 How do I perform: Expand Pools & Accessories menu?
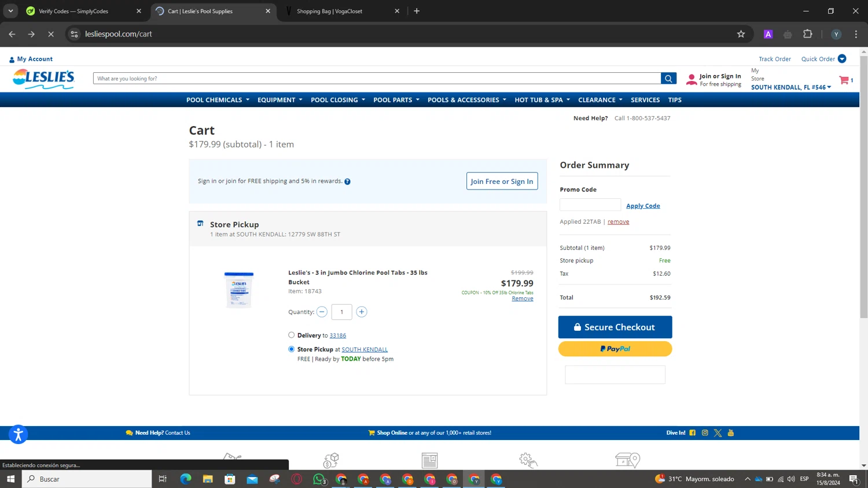coord(467,100)
